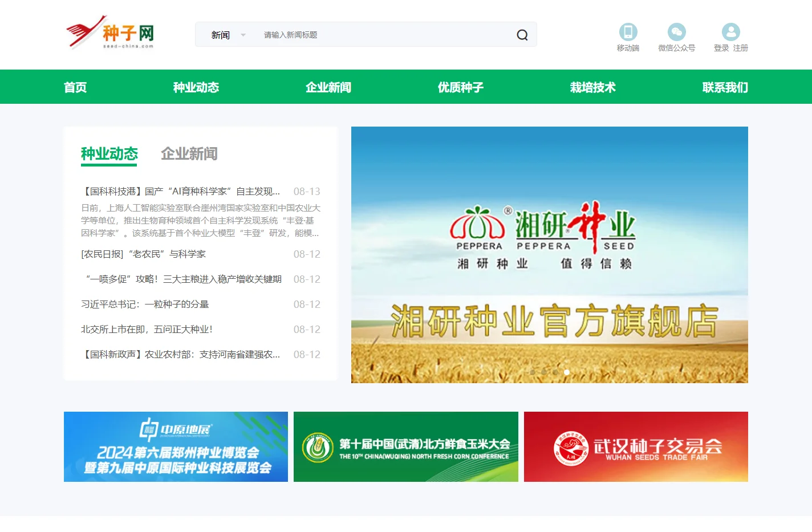Open 国科新政声 农业农村部 article
This screenshot has width=812, height=532.
[181, 355]
